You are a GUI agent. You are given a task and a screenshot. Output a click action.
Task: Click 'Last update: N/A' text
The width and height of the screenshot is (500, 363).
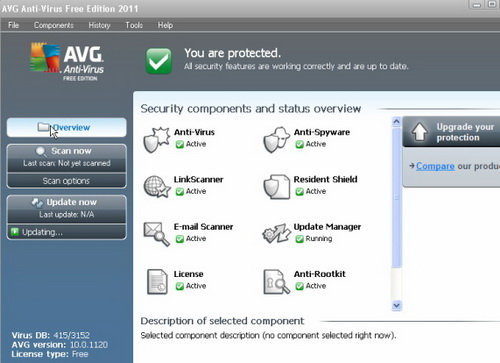tap(67, 214)
